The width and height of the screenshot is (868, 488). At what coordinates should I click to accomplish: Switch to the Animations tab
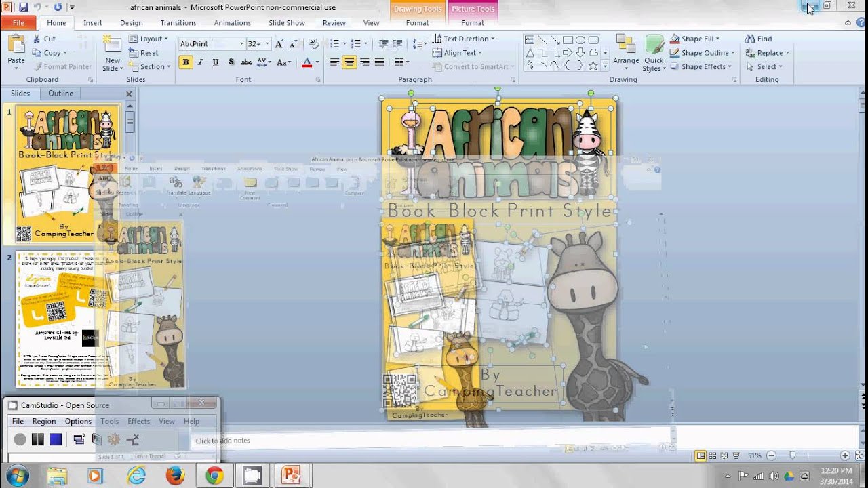coord(233,23)
